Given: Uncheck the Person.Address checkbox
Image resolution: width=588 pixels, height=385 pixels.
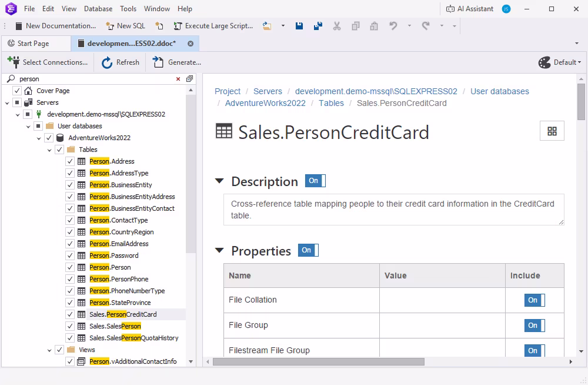Looking at the screenshot, I should click(70, 161).
